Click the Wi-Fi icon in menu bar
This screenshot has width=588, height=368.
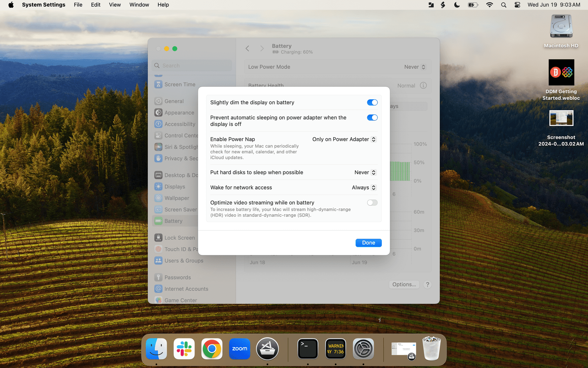[489, 5]
